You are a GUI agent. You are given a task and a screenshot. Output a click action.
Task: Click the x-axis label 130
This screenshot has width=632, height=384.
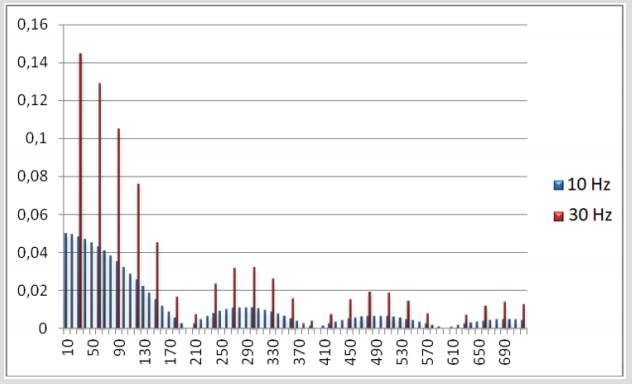point(145,351)
